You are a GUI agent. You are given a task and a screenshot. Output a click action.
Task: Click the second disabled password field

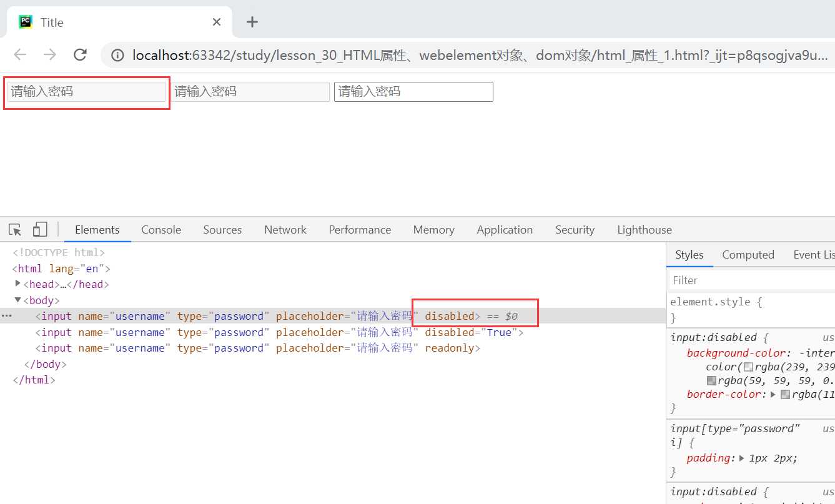tap(250, 92)
